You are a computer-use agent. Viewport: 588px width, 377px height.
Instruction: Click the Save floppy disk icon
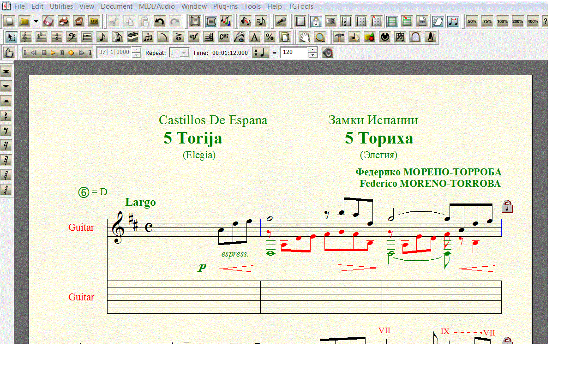48,21
